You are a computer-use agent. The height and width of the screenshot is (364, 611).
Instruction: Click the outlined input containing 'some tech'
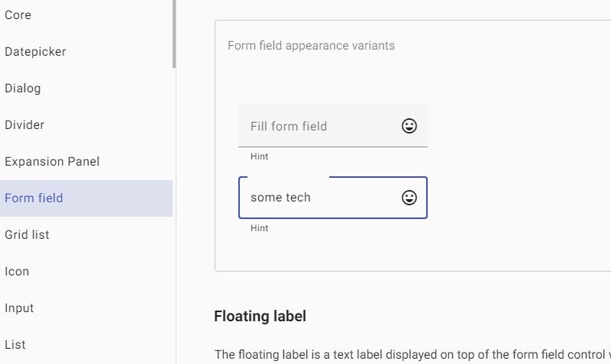point(319,198)
